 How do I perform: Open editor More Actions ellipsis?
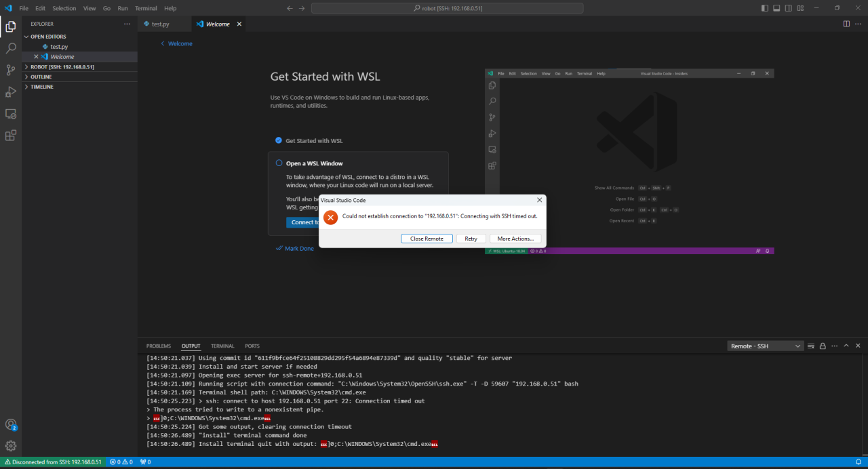tap(858, 24)
